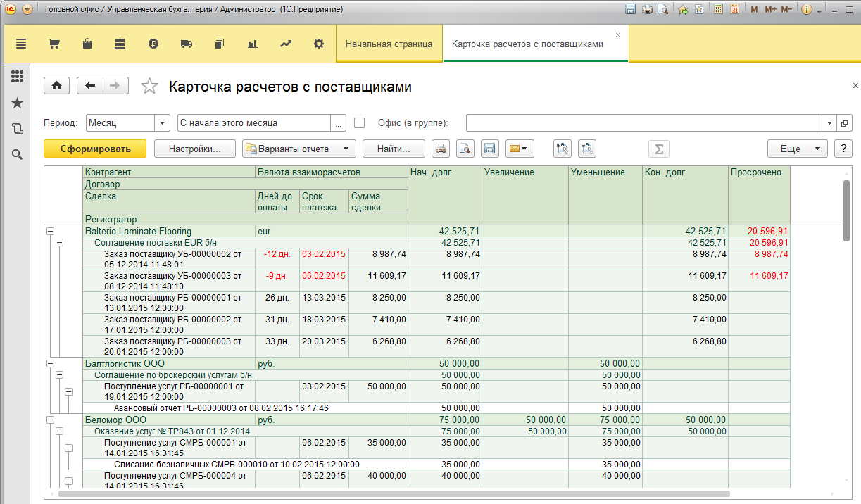Switch to the Начальная страница tab

tap(389, 44)
